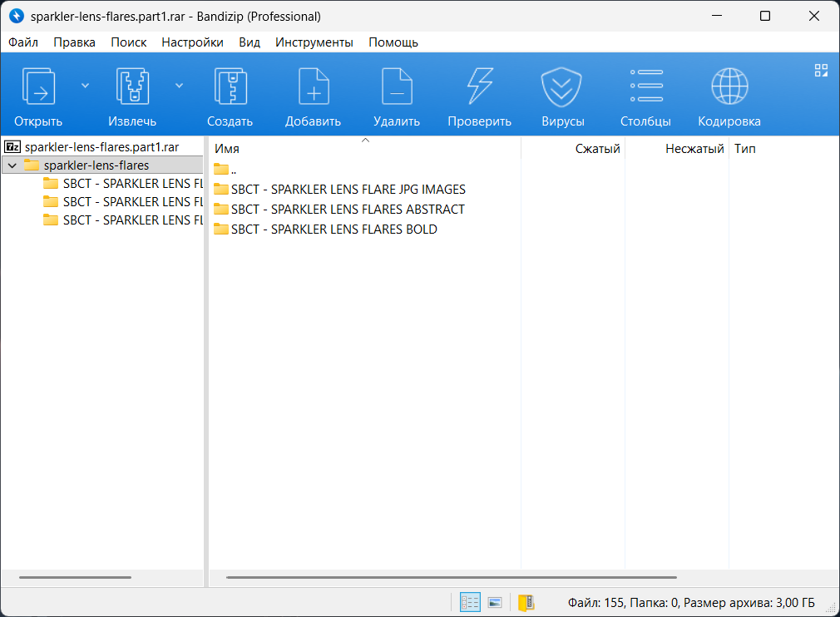Click the Open archive toolbar icon
This screenshot has height=617, width=840.
pyautogui.click(x=38, y=87)
